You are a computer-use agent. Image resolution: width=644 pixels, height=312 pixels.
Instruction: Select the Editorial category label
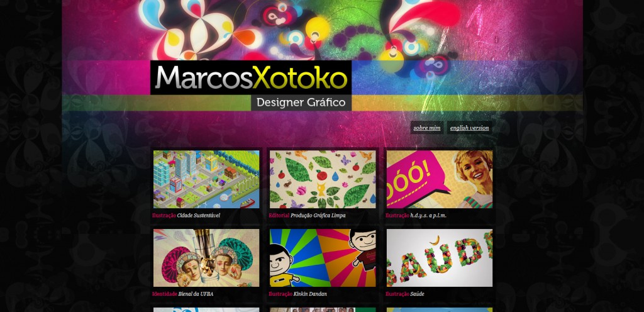pos(279,215)
